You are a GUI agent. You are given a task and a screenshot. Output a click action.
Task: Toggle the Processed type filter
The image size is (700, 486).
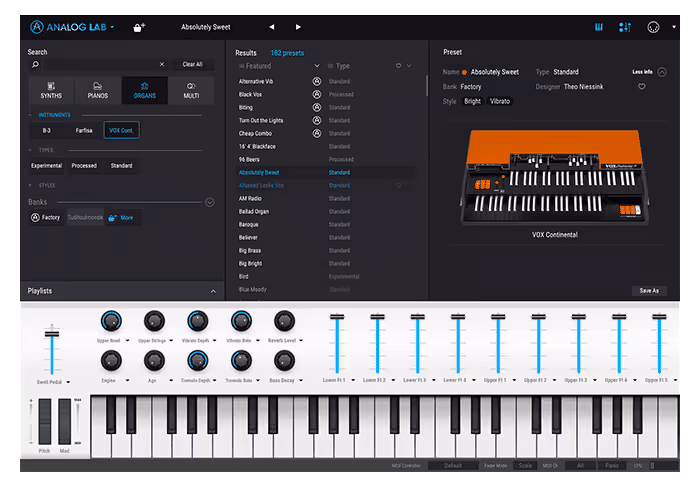coord(84,166)
